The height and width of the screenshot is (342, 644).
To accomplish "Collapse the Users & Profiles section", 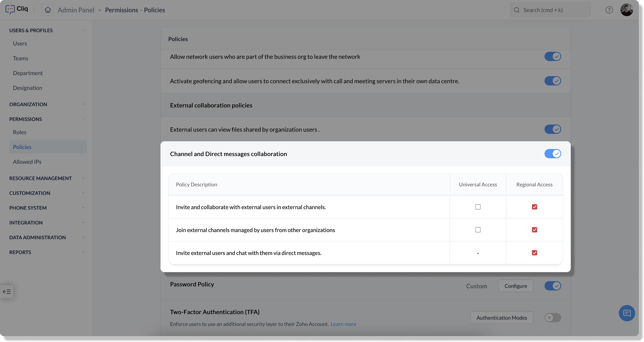I will (x=83, y=30).
